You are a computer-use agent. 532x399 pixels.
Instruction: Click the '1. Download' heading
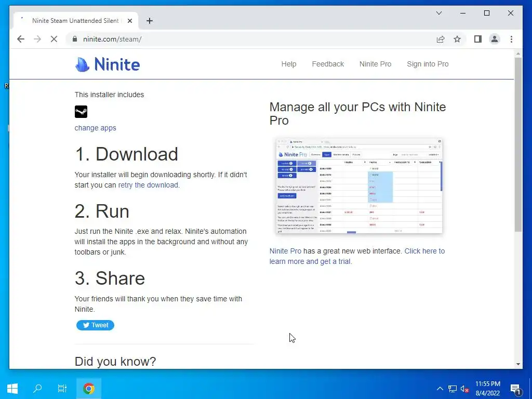[126, 154]
